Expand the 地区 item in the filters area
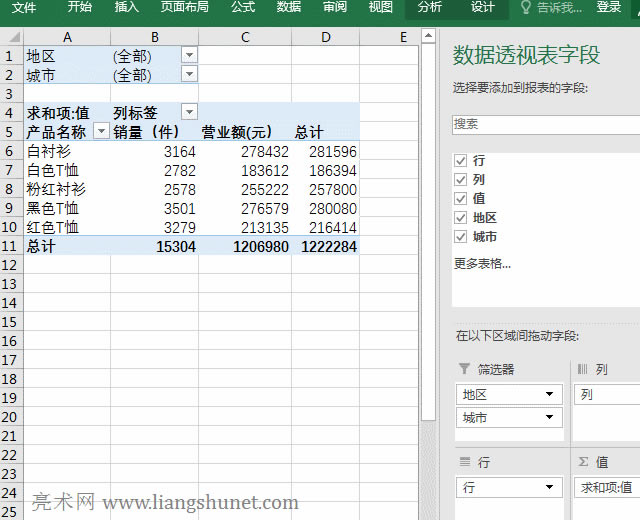 550,394
